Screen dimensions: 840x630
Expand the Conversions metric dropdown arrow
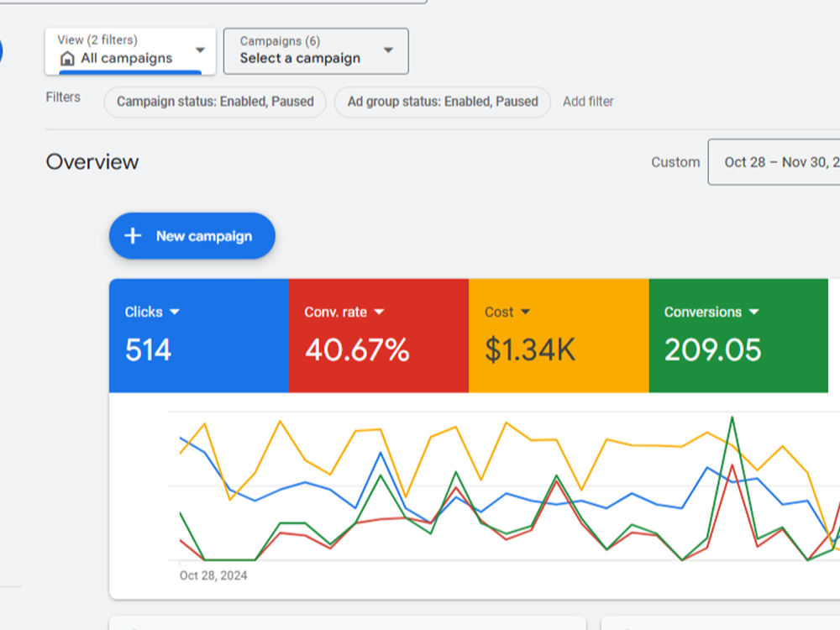coord(754,312)
